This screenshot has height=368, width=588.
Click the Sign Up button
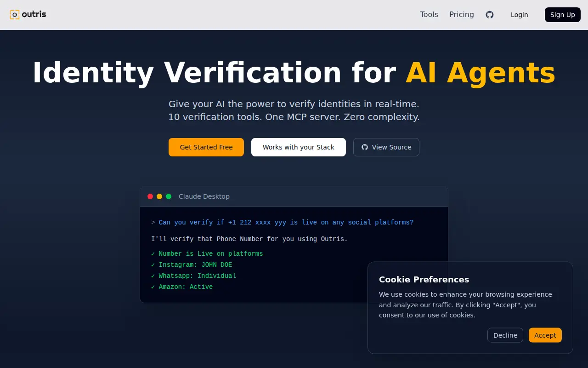pos(563,15)
